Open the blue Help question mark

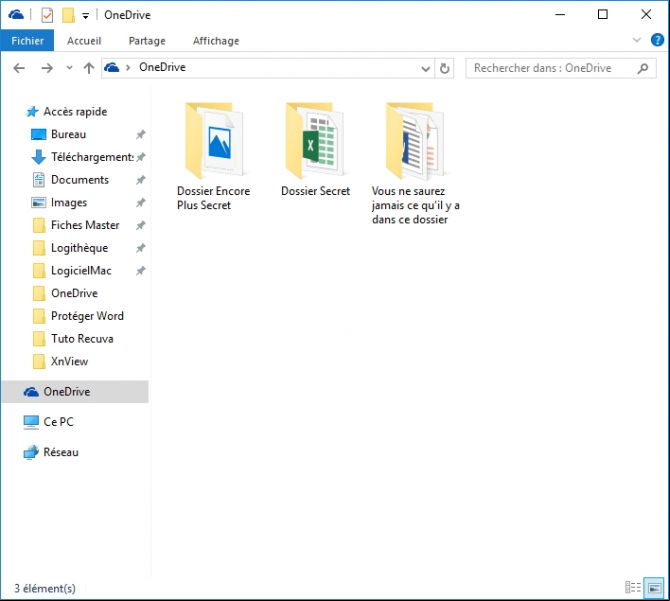(x=657, y=40)
